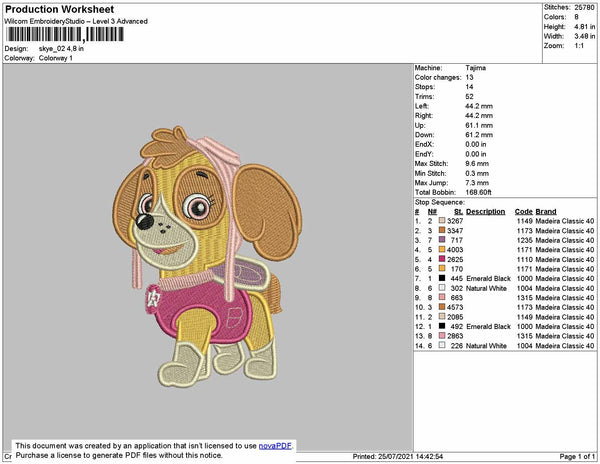
Task: Select 'Natural White' description in stop 14 row
Action: pyautogui.click(x=486, y=345)
